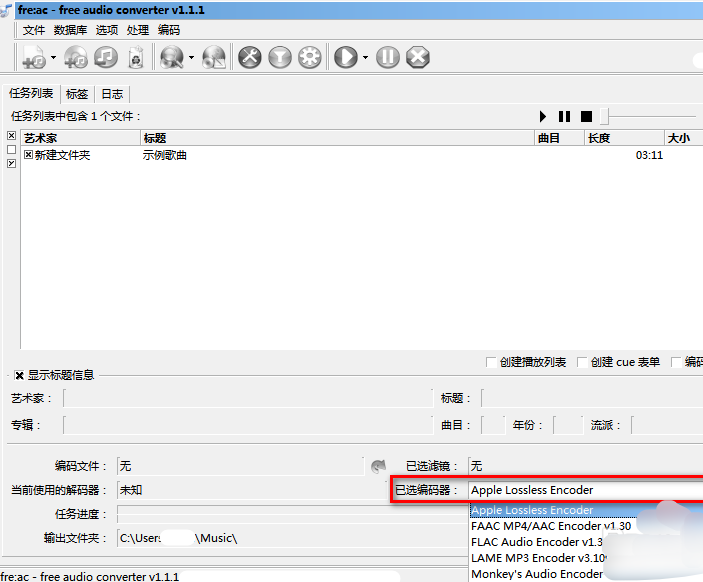Viewport: 703px width, 582px height.
Task: Start encoding with the play icon
Action: (x=346, y=57)
